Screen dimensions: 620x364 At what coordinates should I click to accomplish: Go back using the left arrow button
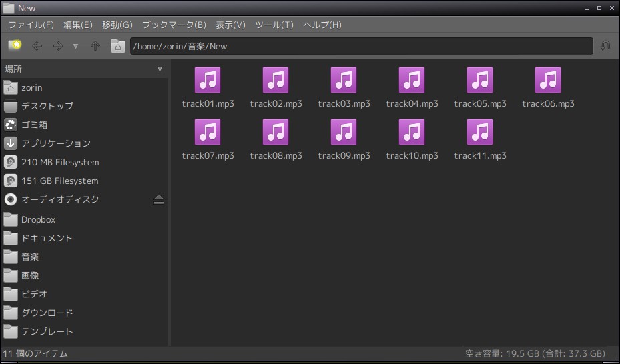point(37,46)
